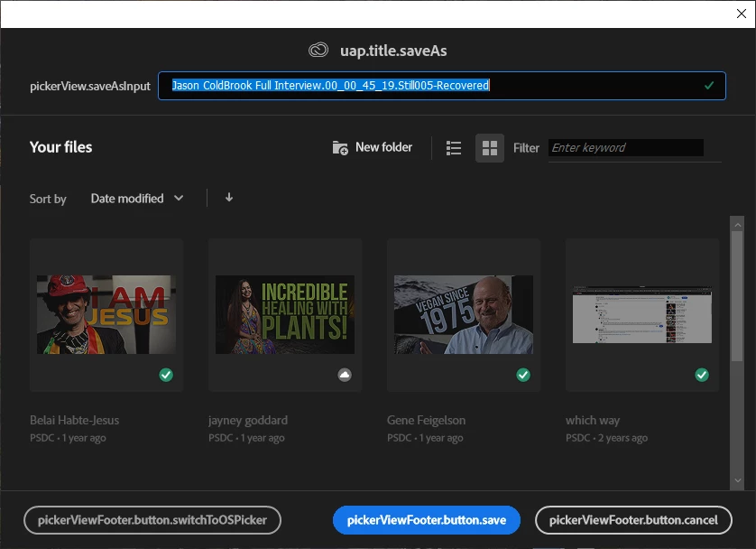
Task: Switch to grid view layout
Action: point(489,148)
